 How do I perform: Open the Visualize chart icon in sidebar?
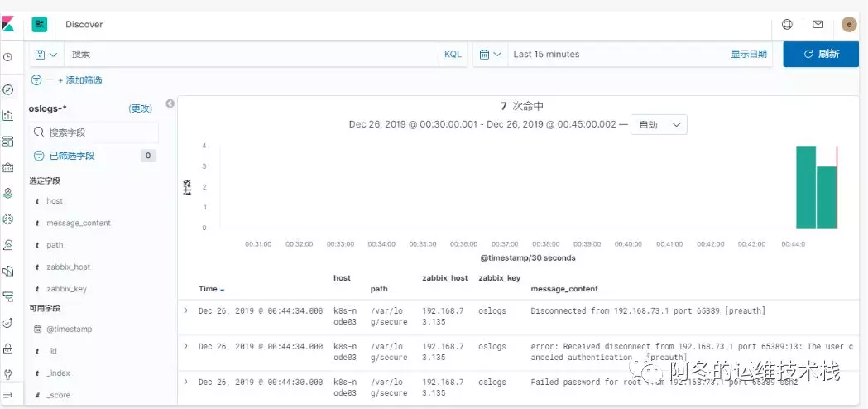(x=7, y=115)
